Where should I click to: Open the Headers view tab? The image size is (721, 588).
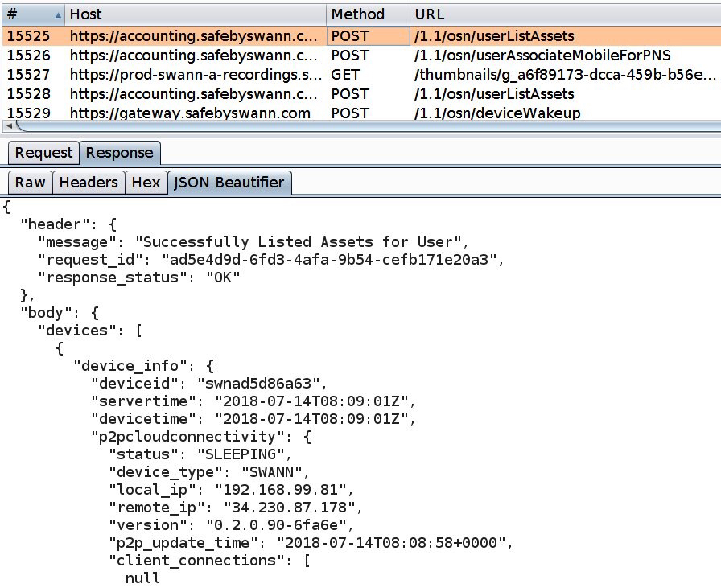(x=89, y=183)
